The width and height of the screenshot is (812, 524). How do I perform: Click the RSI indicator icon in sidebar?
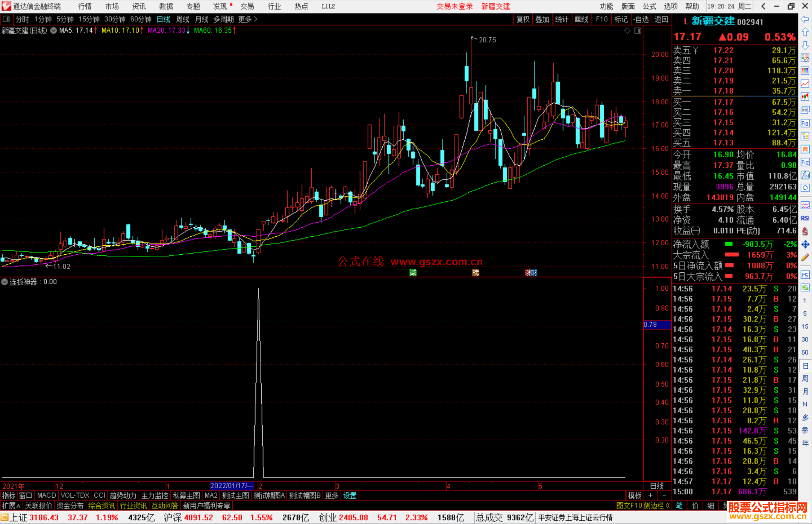point(805,218)
